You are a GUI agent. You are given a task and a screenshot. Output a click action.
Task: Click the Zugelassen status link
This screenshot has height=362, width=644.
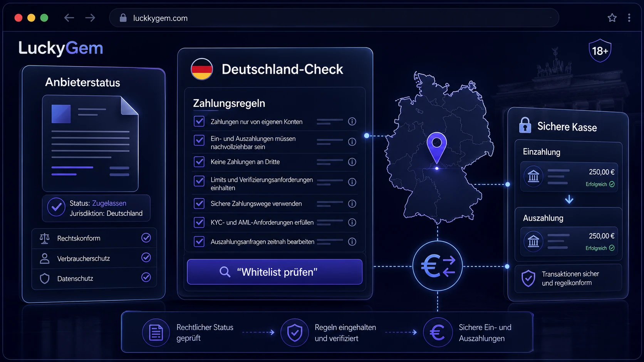109,203
